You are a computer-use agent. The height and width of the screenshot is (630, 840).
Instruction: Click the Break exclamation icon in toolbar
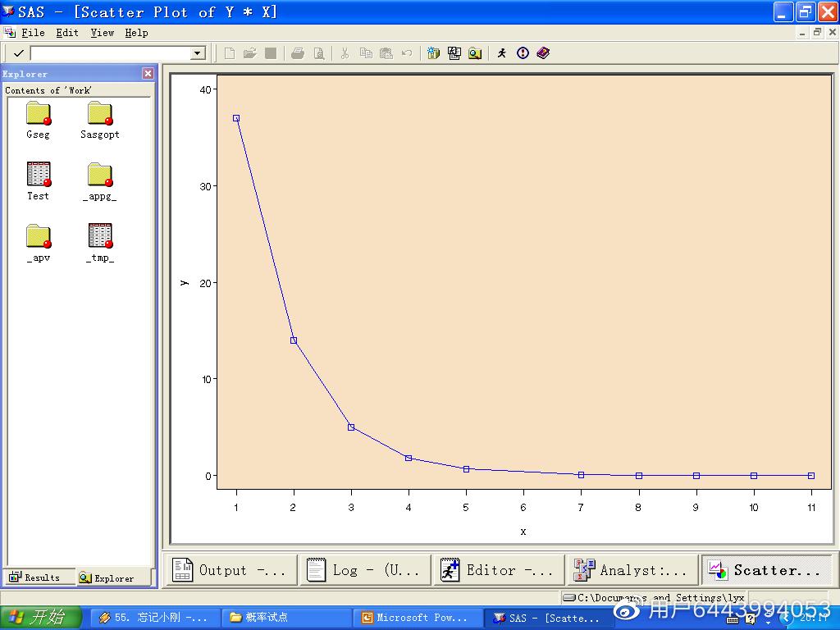(523, 53)
